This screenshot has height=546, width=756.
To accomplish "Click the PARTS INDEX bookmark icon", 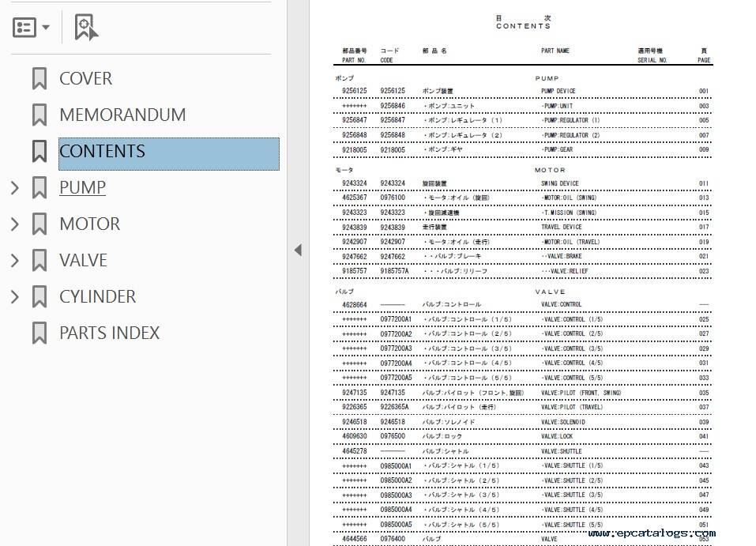I will [39, 333].
